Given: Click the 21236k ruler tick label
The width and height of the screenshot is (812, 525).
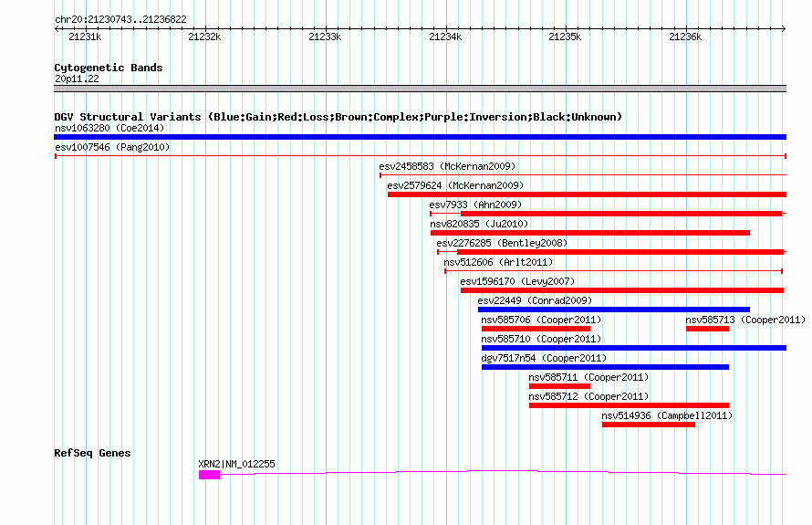Looking at the screenshot, I should [686, 37].
